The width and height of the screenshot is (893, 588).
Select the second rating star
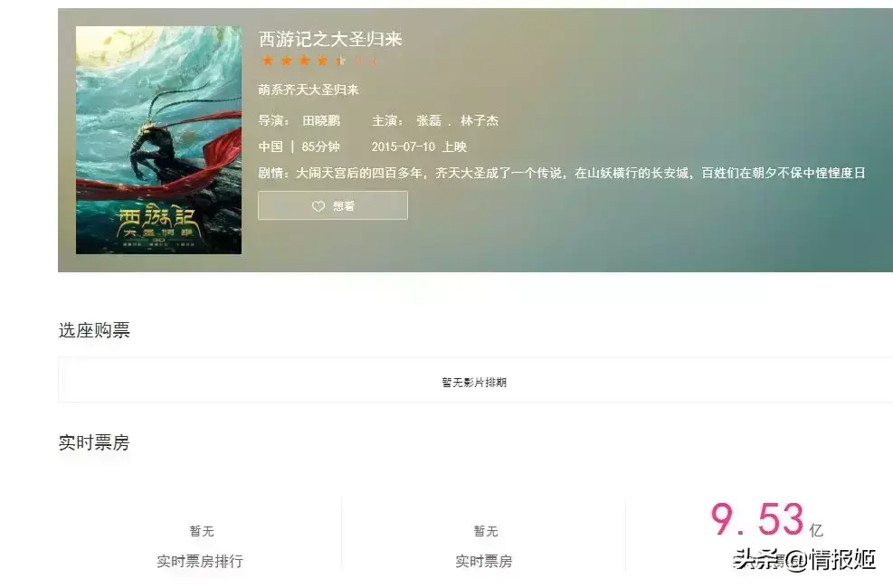pyautogui.click(x=286, y=61)
